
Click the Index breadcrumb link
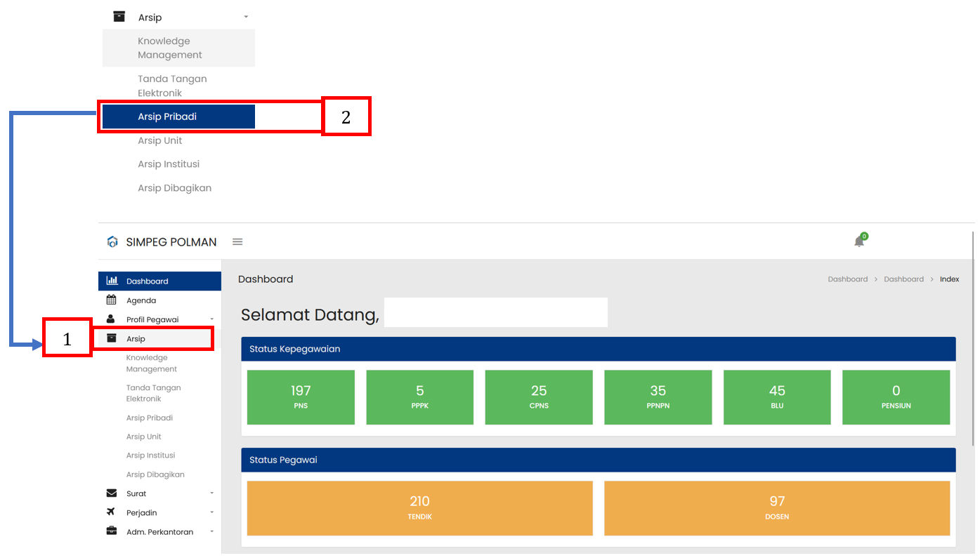pyautogui.click(x=949, y=279)
